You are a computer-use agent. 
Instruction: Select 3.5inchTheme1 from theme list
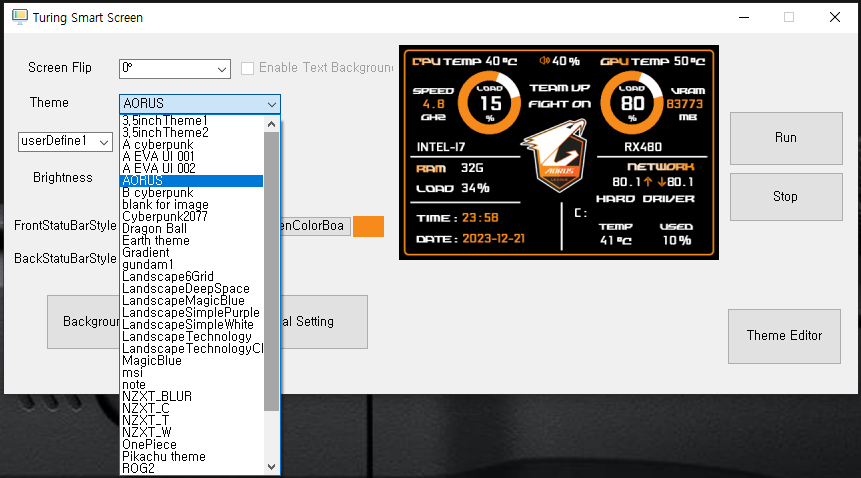(x=191, y=120)
